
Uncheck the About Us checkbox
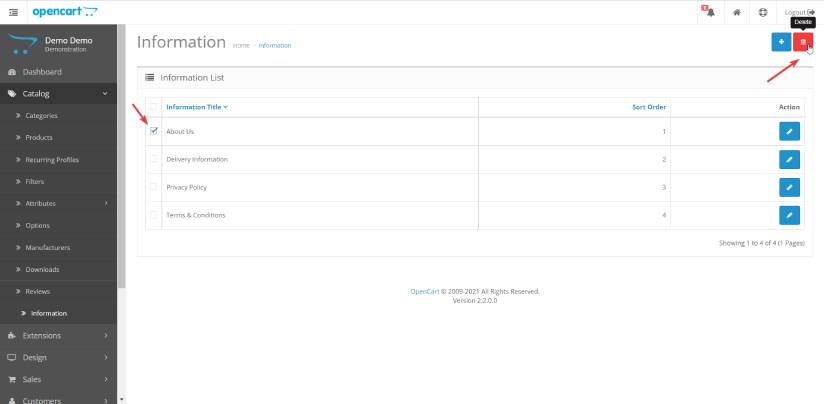[153, 131]
